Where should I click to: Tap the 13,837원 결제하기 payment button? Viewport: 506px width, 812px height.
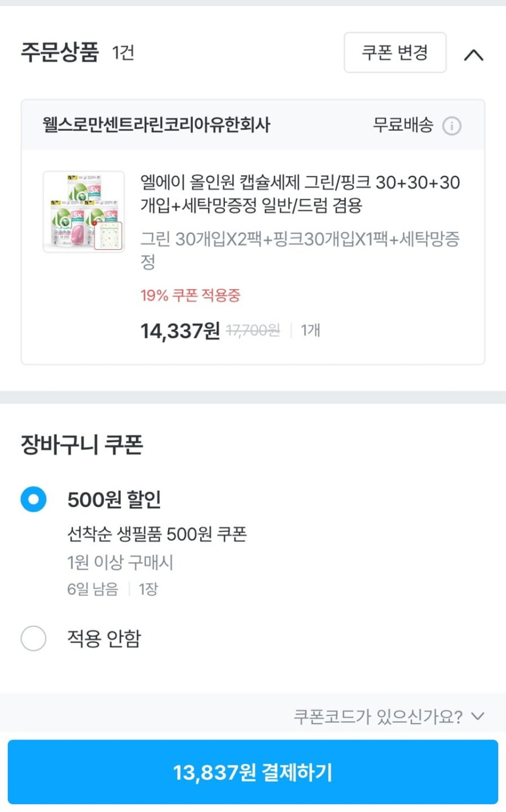(253, 772)
